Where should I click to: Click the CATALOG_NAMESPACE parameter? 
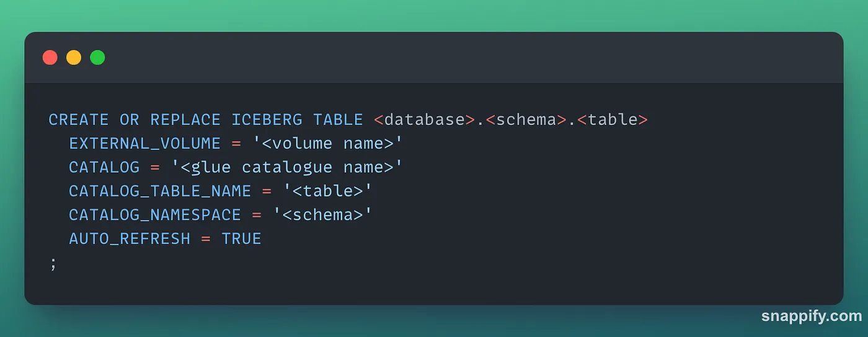pyautogui.click(x=155, y=215)
